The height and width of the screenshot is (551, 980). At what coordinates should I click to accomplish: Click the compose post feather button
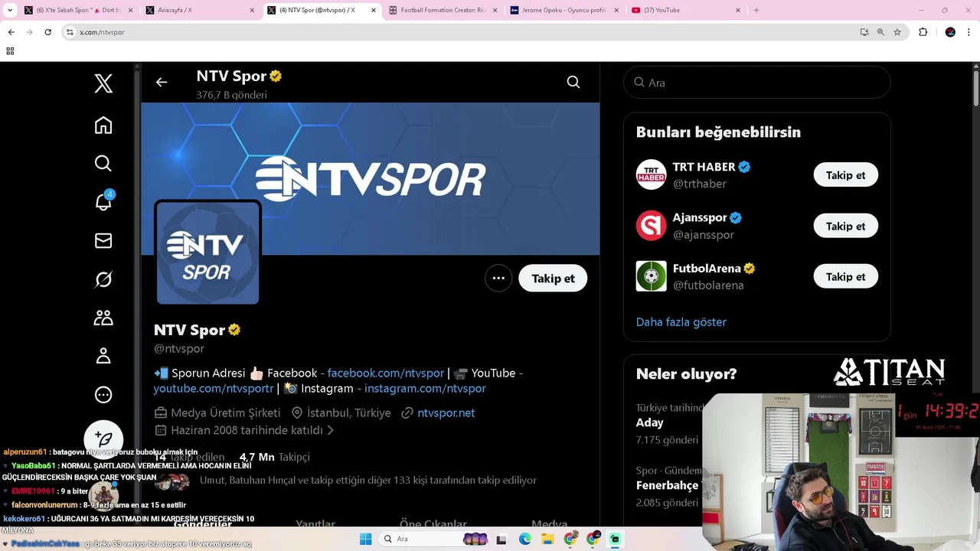coord(103,439)
